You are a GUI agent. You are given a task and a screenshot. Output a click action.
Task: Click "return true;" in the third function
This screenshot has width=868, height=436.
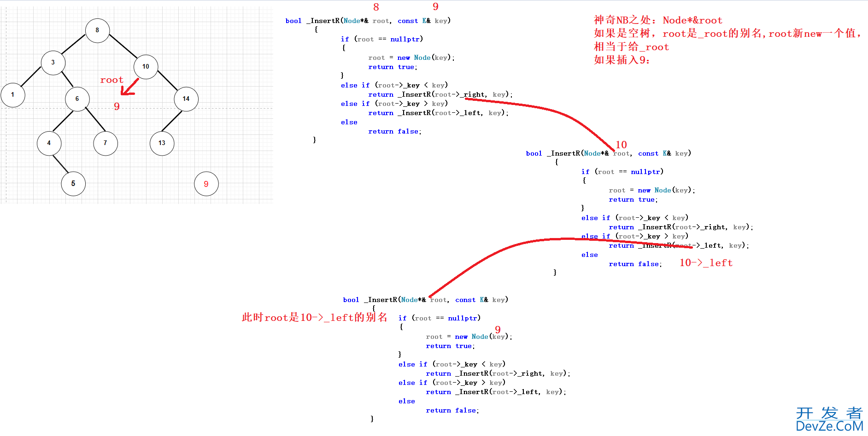(x=451, y=346)
